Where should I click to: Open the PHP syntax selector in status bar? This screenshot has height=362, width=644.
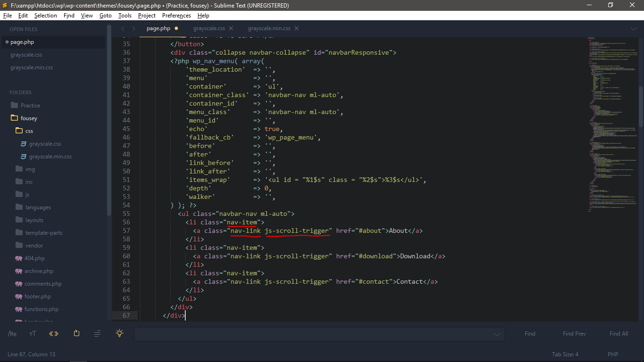tap(613, 354)
